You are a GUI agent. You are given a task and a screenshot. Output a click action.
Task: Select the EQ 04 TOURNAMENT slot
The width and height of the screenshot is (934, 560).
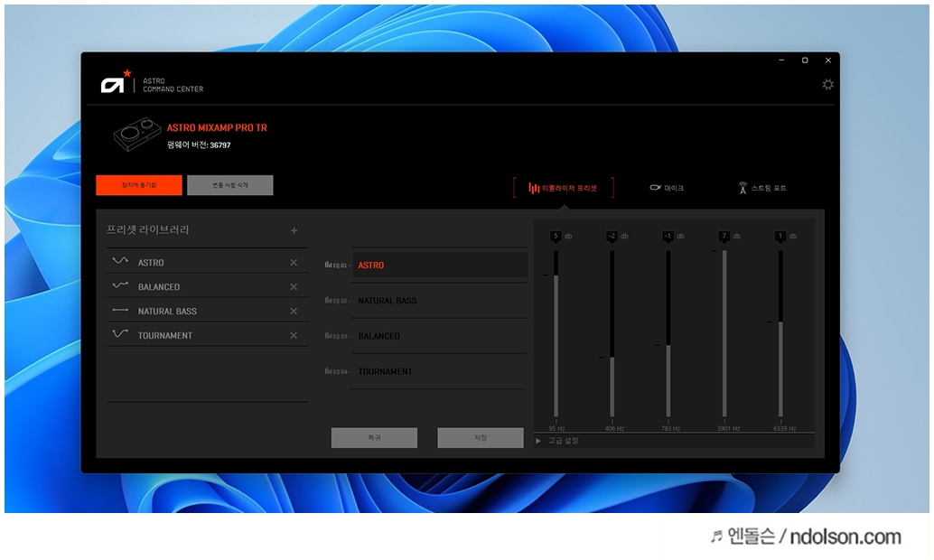(440, 371)
